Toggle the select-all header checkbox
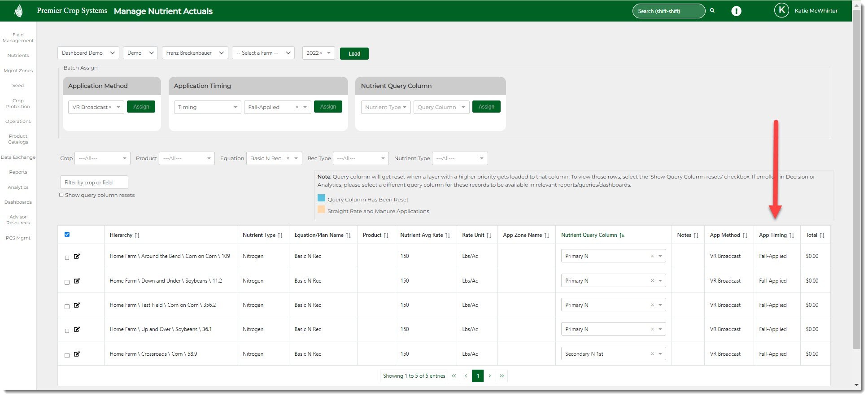 click(x=67, y=234)
